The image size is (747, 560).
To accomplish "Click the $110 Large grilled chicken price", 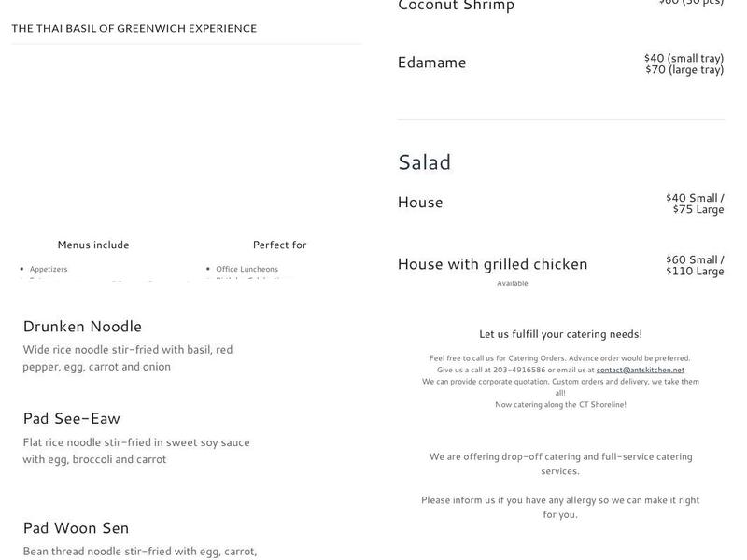I will click(x=695, y=271).
